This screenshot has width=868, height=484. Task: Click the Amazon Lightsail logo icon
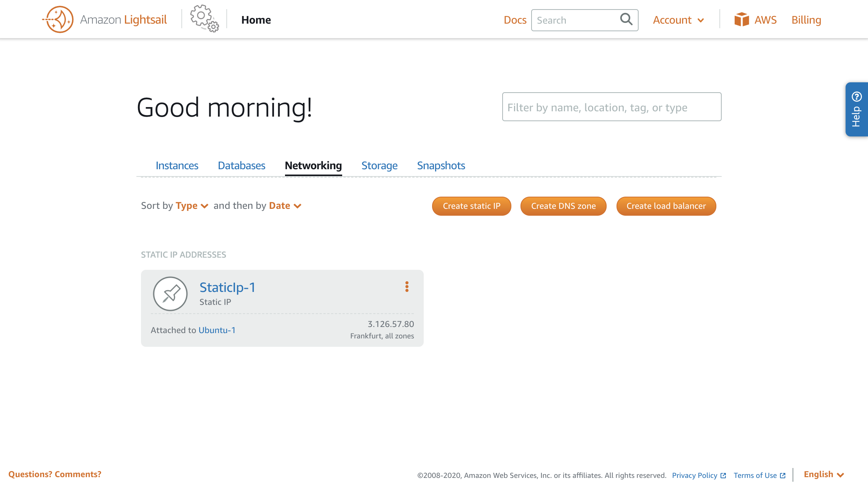[x=58, y=19]
